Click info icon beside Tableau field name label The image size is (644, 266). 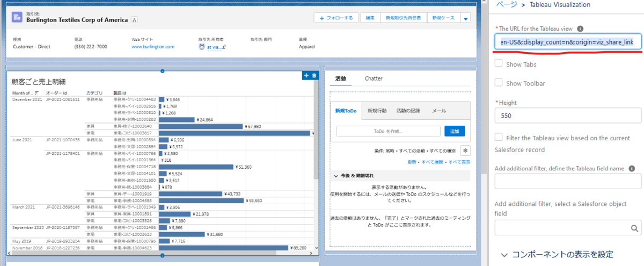coord(631,168)
